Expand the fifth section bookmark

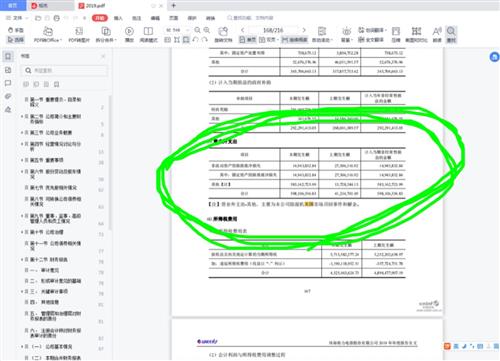(x=22, y=160)
